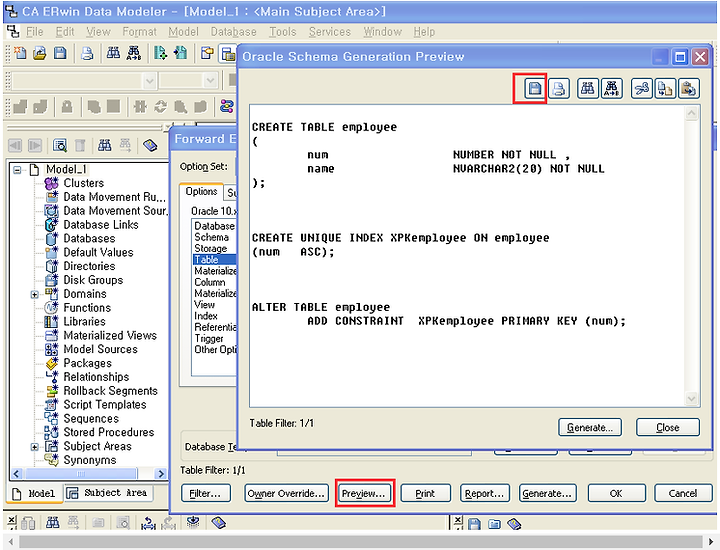Open the wide font combo dropdown arrow

[x=149, y=81]
